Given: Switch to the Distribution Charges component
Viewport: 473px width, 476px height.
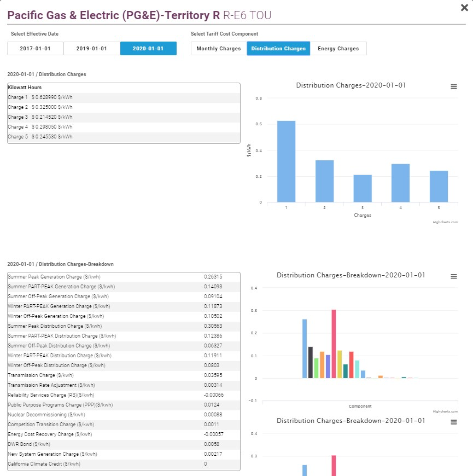Looking at the screenshot, I should coord(278,49).
